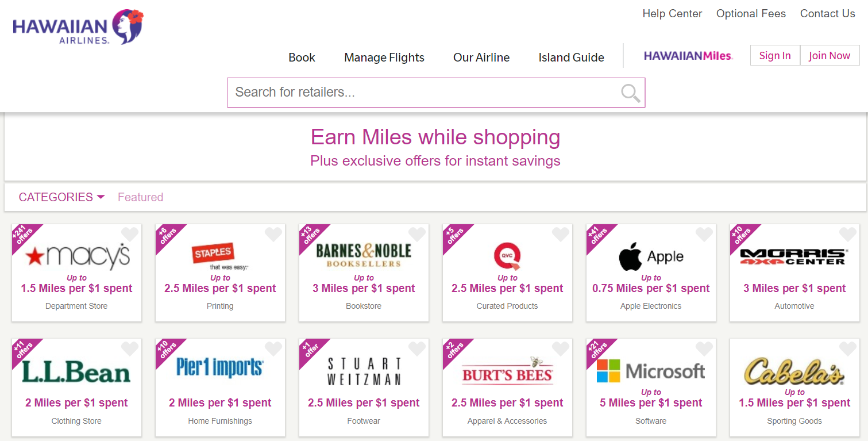Image resolution: width=868 pixels, height=441 pixels.
Task: Click the Apple logo
Action: point(651,256)
